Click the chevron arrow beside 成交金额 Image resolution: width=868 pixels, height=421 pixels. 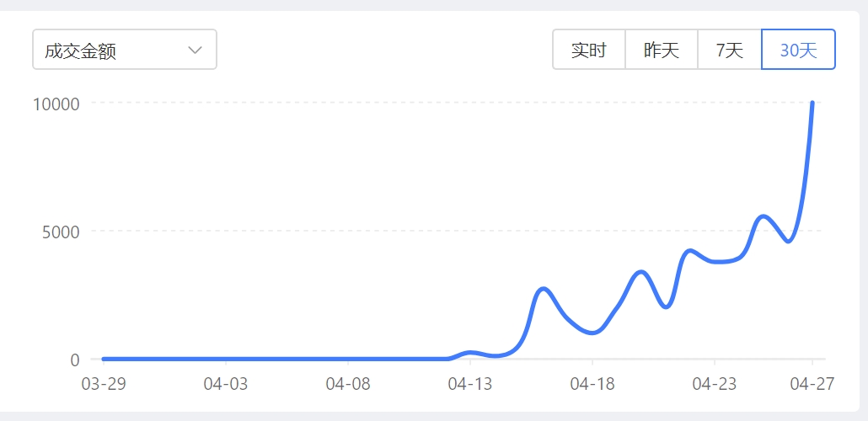point(196,50)
